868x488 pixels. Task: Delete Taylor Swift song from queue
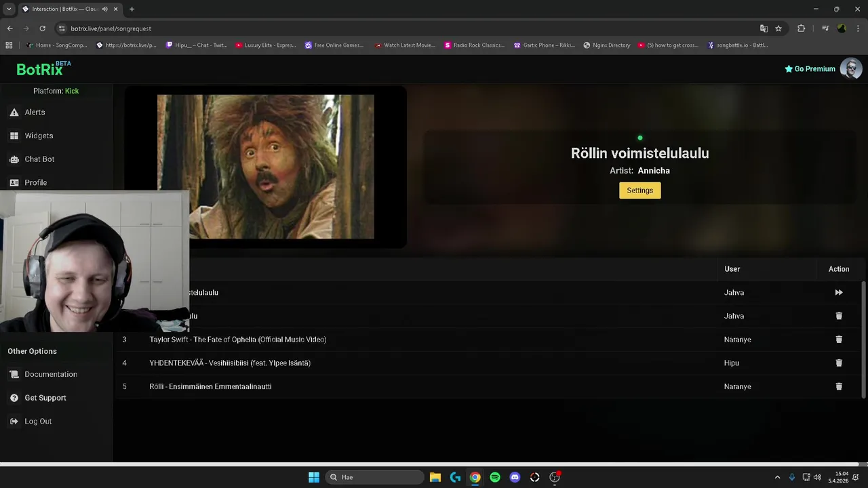pos(839,340)
